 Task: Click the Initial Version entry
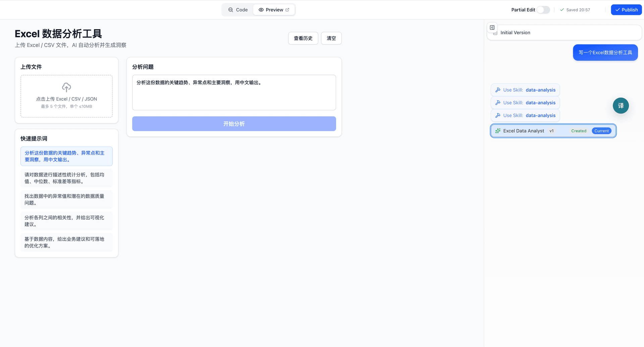[564, 33]
